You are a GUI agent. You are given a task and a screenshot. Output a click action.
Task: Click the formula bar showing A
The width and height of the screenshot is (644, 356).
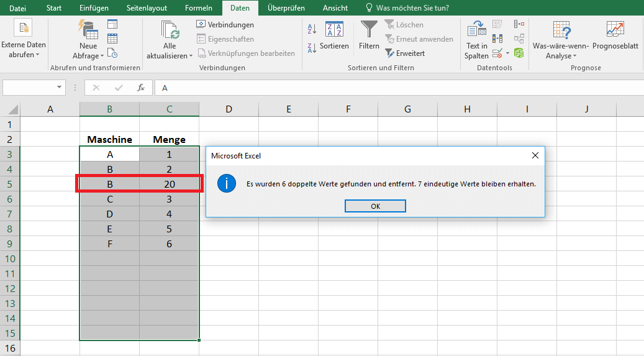point(399,88)
